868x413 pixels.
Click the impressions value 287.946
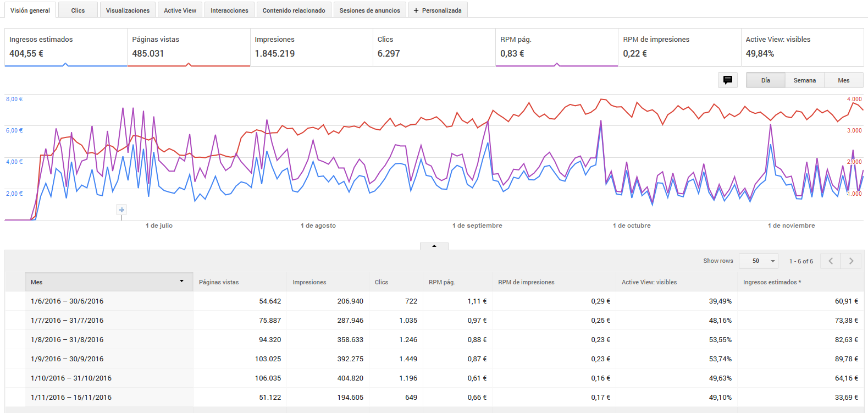click(x=350, y=320)
